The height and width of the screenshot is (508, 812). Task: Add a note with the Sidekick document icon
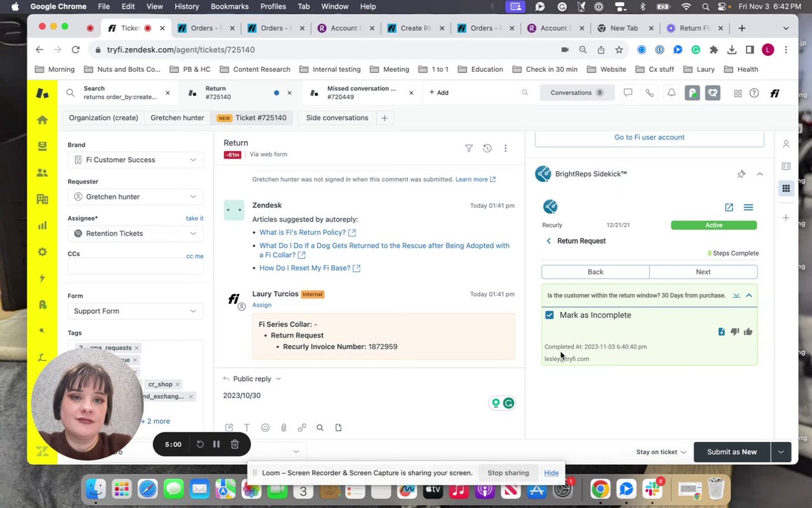point(721,331)
